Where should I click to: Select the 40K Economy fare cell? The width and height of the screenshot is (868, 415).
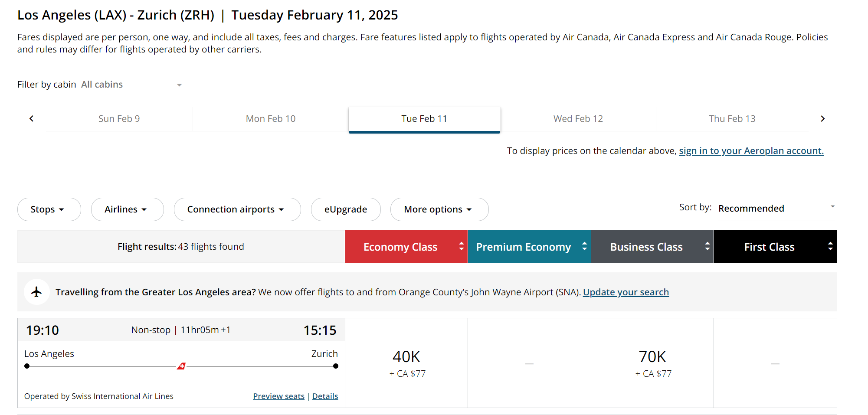(x=406, y=363)
